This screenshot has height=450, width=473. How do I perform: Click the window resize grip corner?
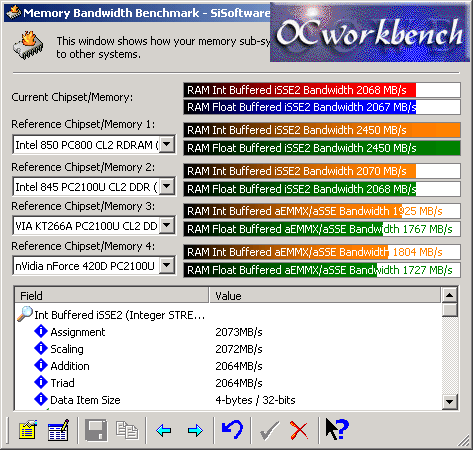(463, 440)
